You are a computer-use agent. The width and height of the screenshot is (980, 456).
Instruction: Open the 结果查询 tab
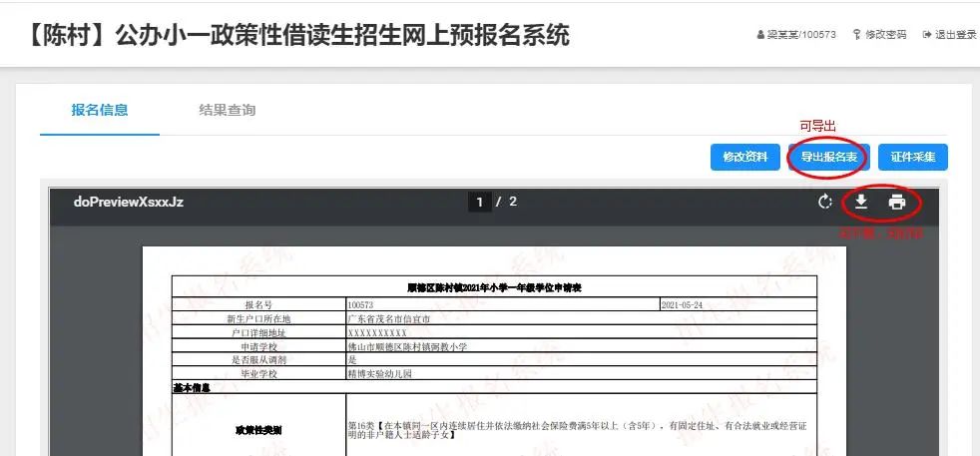click(x=228, y=111)
